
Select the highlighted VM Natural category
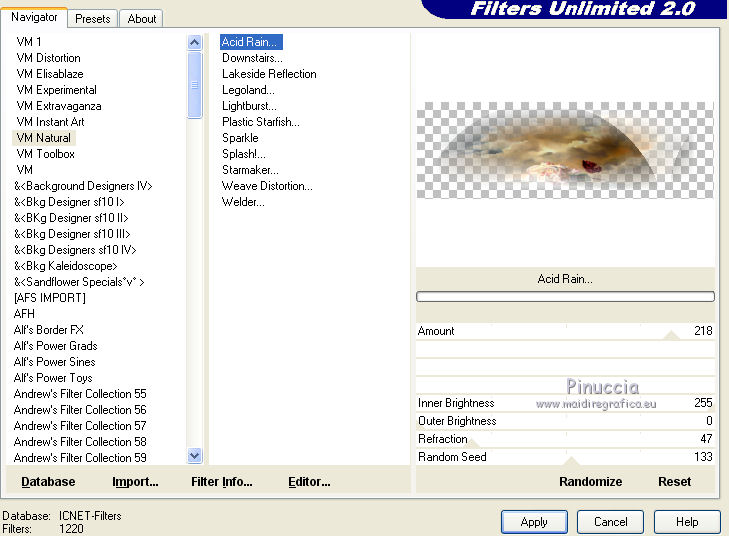44,138
